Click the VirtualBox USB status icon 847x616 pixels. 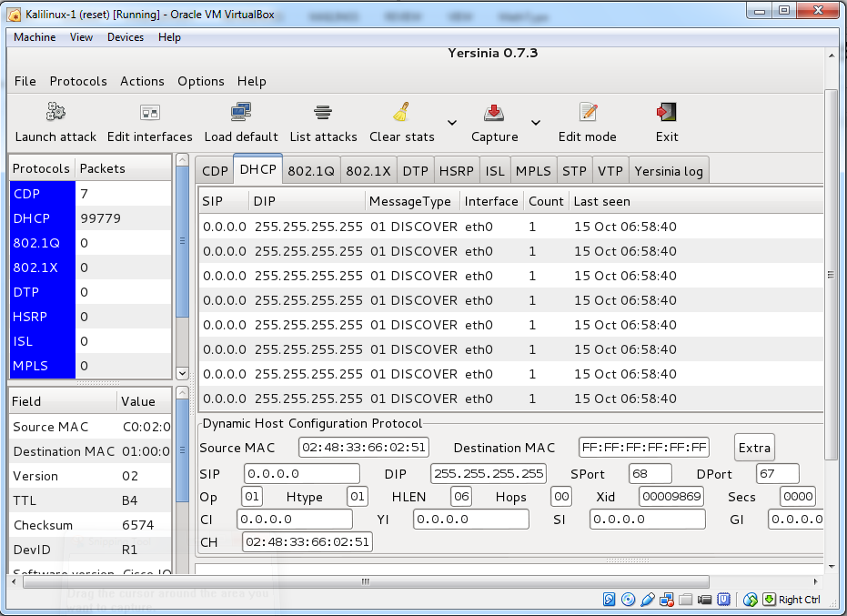[x=647, y=600]
